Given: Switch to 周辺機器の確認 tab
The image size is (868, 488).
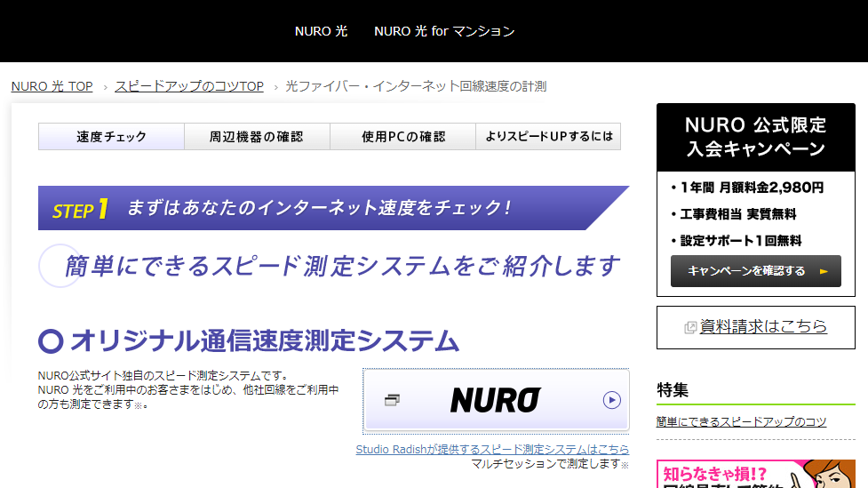Looking at the screenshot, I should tap(257, 136).
